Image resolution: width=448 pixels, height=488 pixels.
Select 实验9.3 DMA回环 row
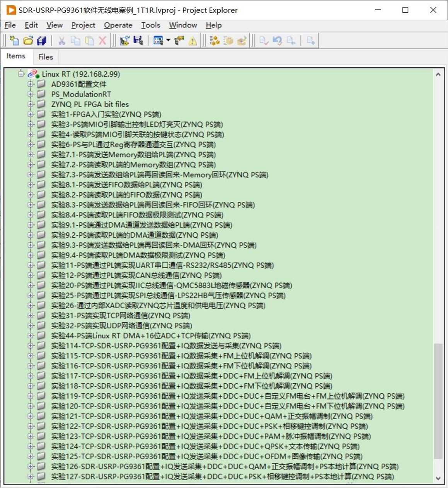click(x=154, y=245)
